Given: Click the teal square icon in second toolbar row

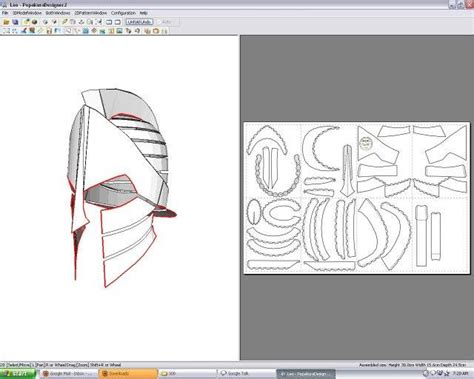Looking at the screenshot, I should click(85, 31).
